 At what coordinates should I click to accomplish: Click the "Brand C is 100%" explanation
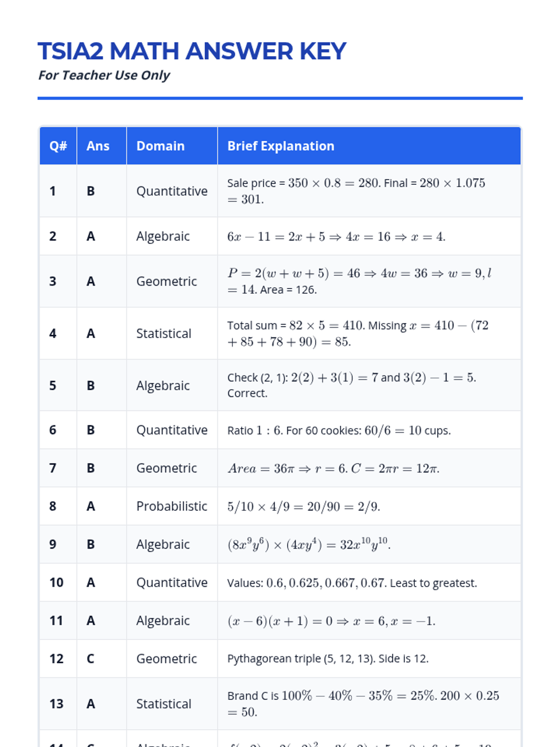click(x=363, y=704)
